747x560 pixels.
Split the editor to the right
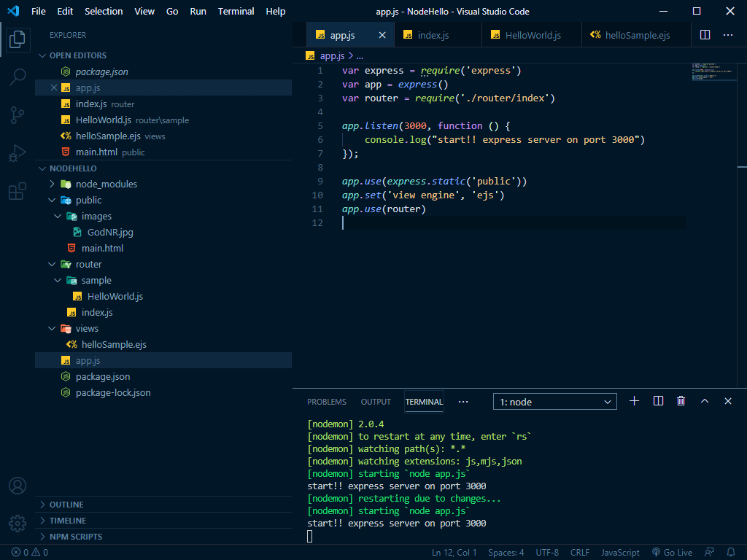705,35
